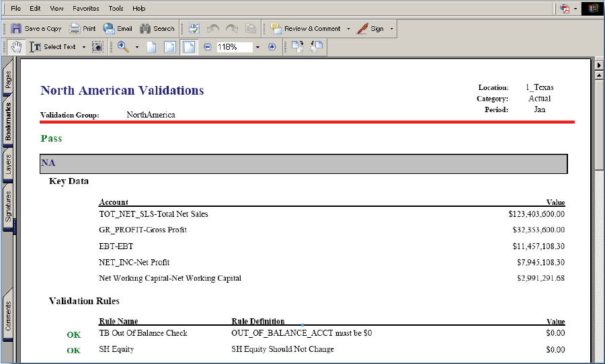The width and height of the screenshot is (605, 364).
Task: Click the Net Working Capital account row
Action: [x=332, y=278]
